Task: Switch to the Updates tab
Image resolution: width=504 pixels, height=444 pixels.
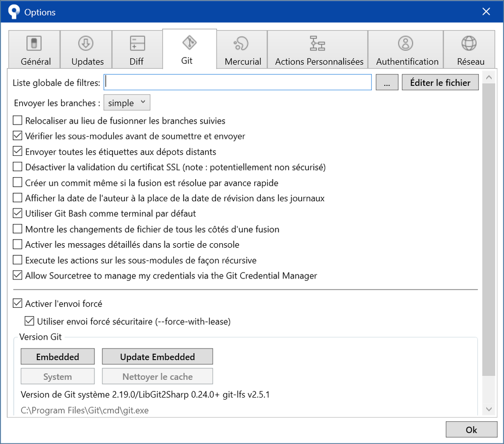Action: (86, 49)
